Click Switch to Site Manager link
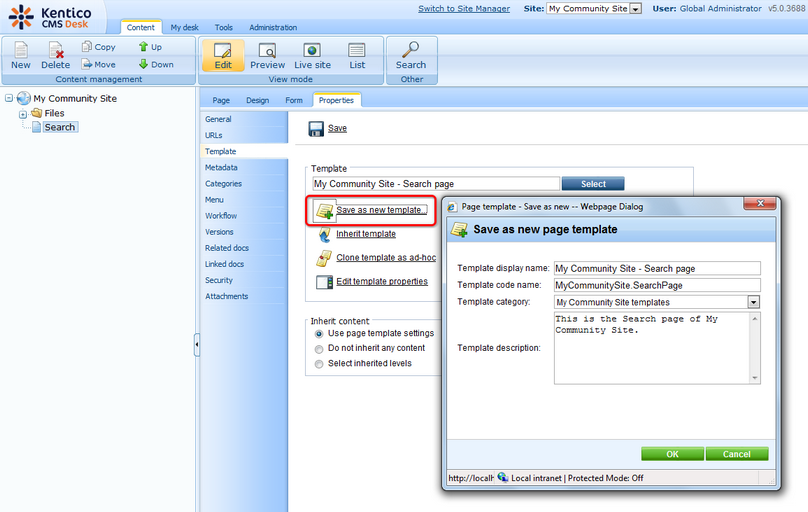Screen dimensions: 808x512 click(464, 9)
